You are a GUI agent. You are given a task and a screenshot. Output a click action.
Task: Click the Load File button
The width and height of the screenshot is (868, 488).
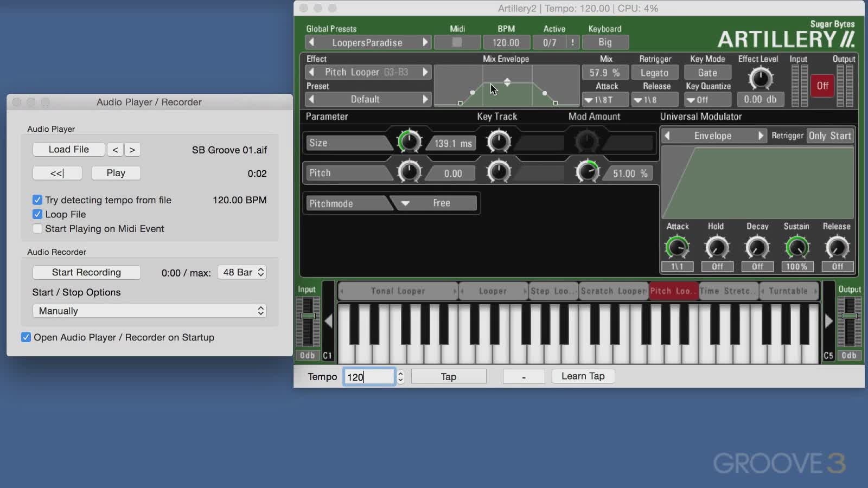coord(69,150)
